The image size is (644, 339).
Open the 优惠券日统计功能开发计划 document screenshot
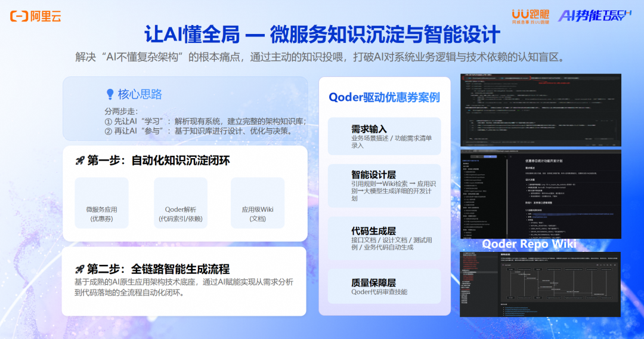pyautogui.click(x=540, y=195)
